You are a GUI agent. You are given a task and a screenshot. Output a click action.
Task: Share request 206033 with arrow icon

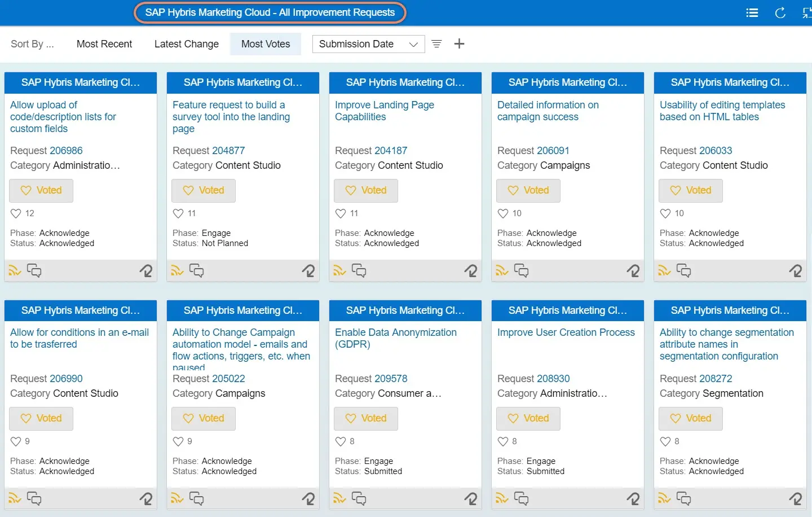pyautogui.click(x=796, y=271)
